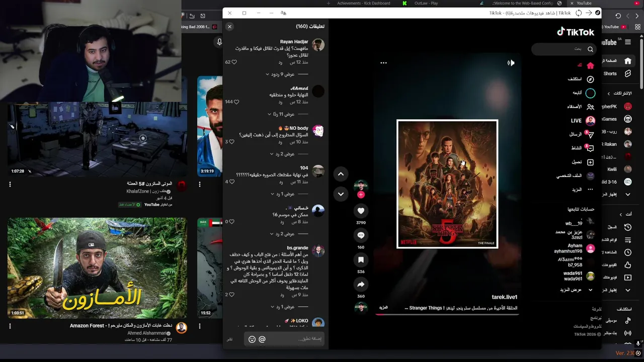Like Ahmed's comment with 144 likes
The width and height of the screenshot is (644, 362).
pyautogui.click(x=236, y=102)
